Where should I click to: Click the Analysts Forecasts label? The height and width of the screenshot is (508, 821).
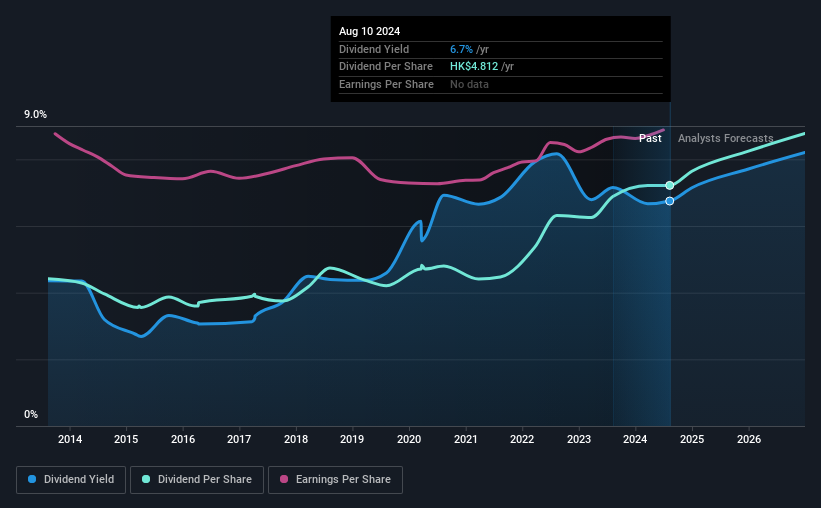726,138
